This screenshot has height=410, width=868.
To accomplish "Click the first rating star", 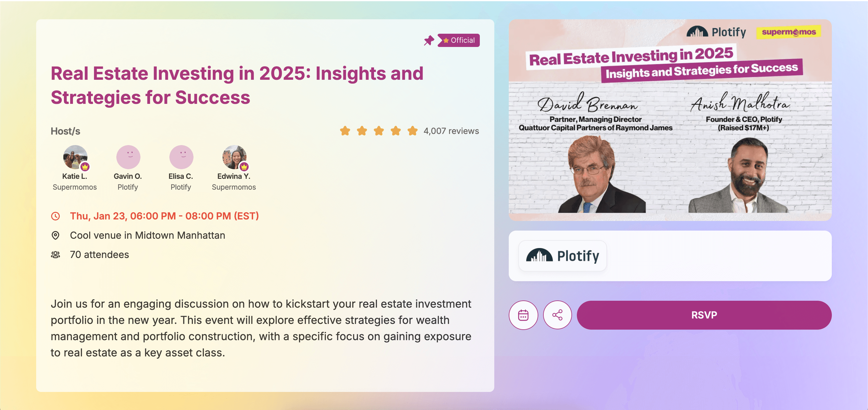I will (345, 131).
